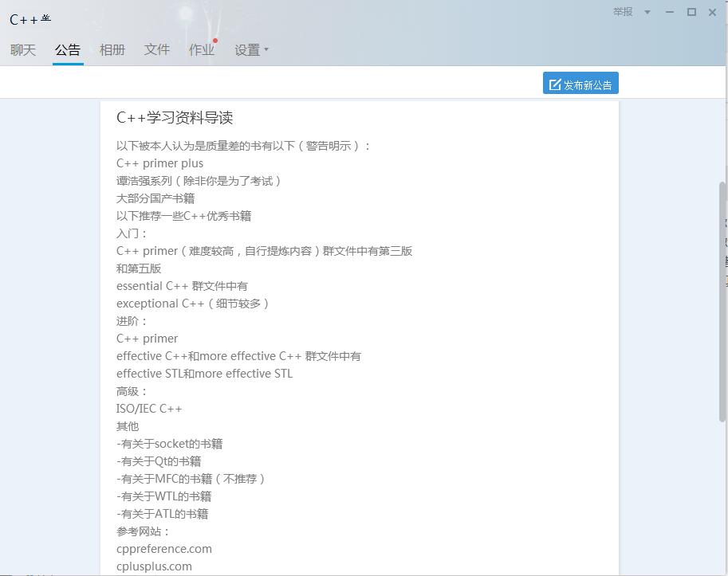Switch to the 聊天 tab

(22, 49)
